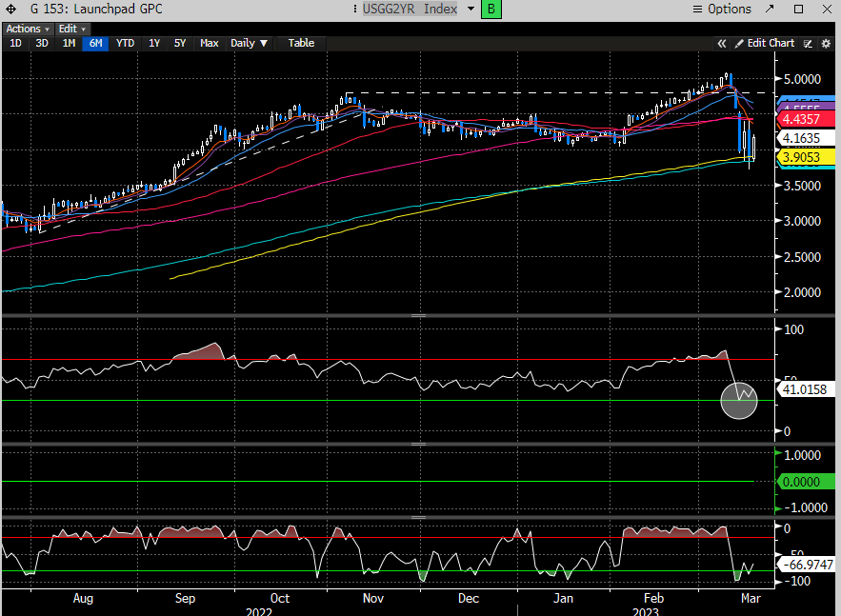The width and height of the screenshot is (841, 616).
Task: Click the Options hamburger menu icon
Action: tap(697, 9)
